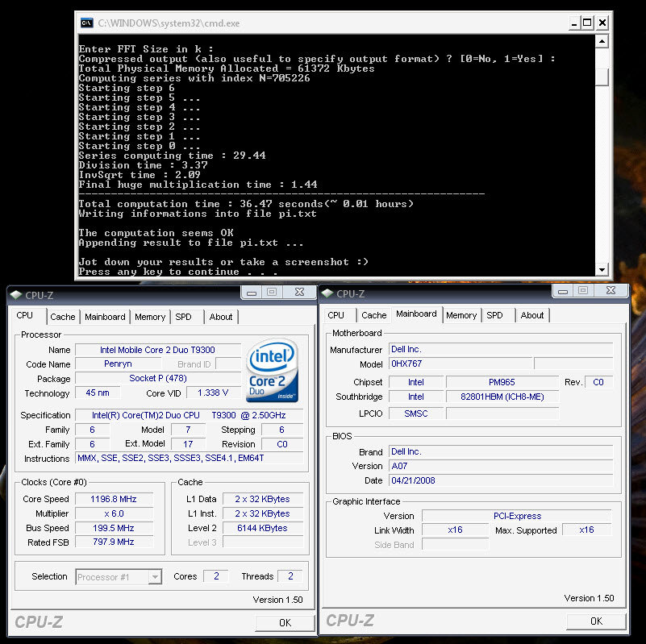Click the Rated FSB 797.9 MHz value
Image resolution: width=646 pixels, height=644 pixels.
coord(114,542)
